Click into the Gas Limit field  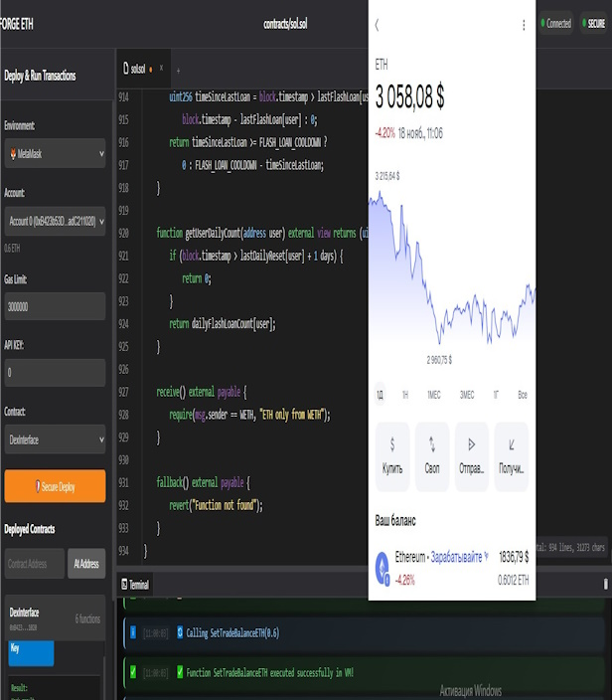click(55, 306)
